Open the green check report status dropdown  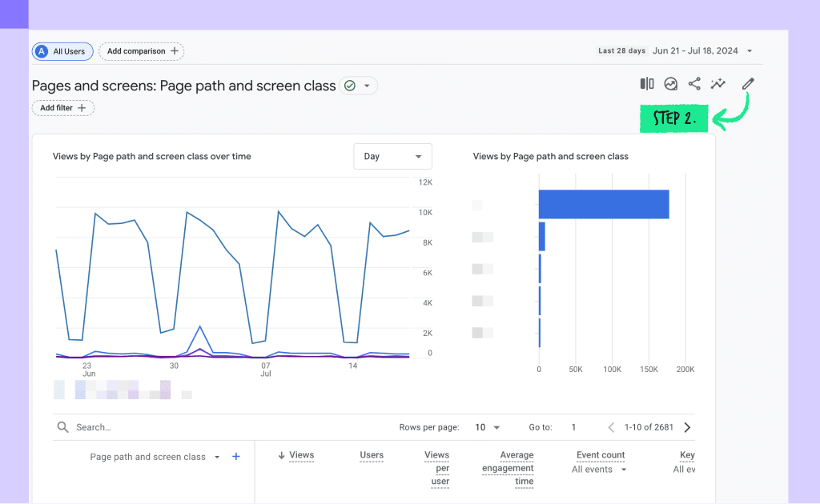[x=358, y=86]
